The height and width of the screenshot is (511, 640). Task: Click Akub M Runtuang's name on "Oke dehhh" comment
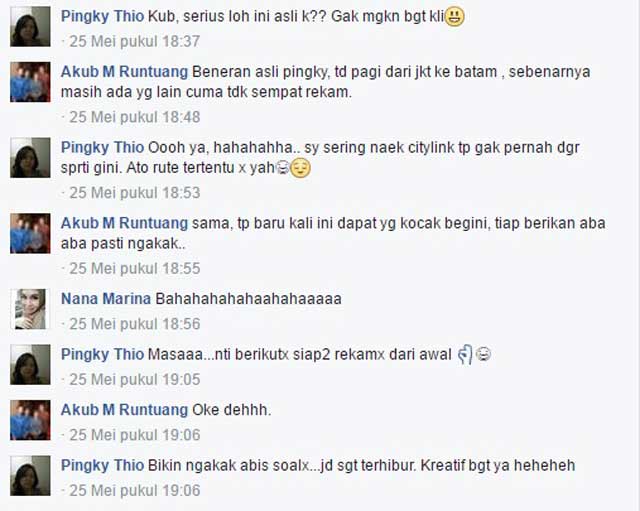(x=124, y=410)
